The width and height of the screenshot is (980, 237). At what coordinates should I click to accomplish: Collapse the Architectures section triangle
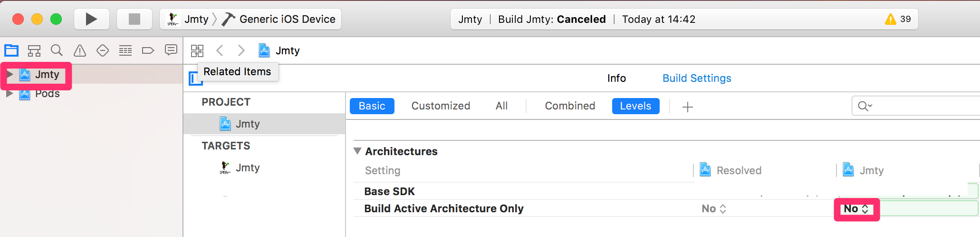click(357, 151)
